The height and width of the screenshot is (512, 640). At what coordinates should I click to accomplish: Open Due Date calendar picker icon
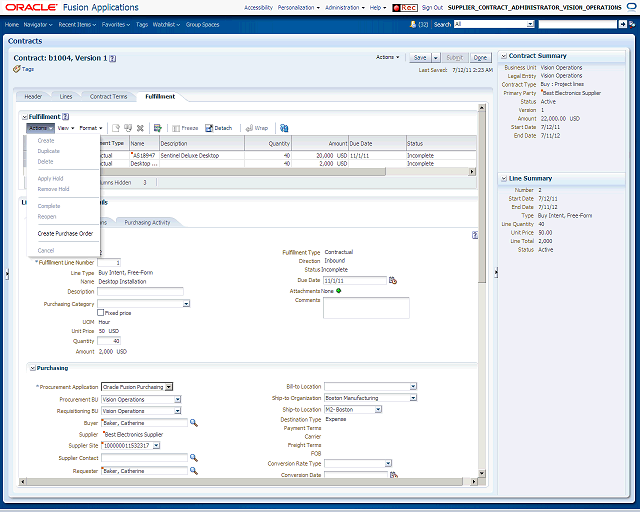(x=393, y=280)
